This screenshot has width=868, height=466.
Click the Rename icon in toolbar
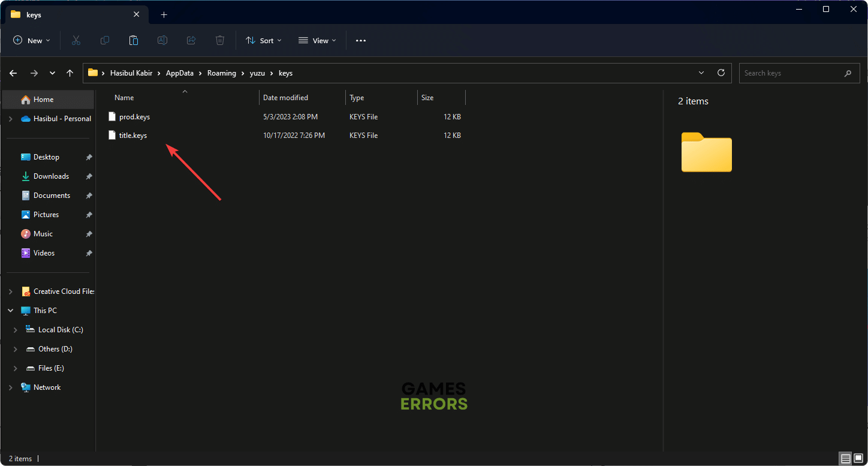pos(162,40)
